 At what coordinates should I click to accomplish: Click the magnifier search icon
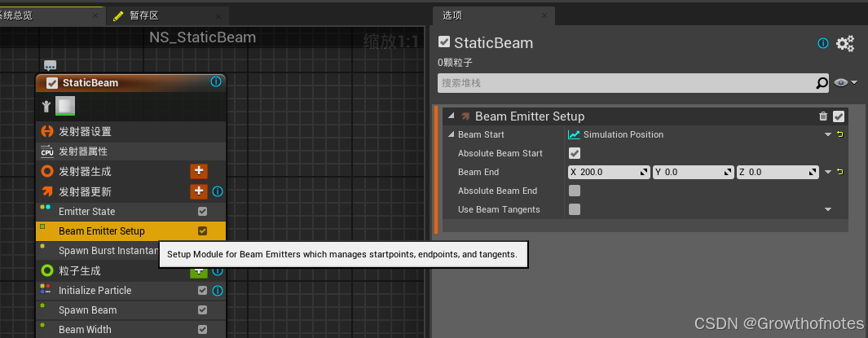pyautogui.click(x=822, y=83)
